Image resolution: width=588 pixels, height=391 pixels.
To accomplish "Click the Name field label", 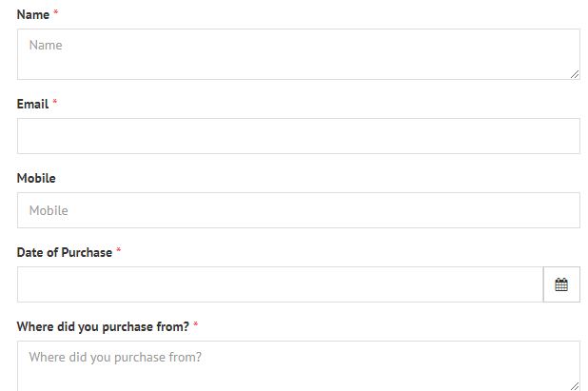I will tap(32, 14).
